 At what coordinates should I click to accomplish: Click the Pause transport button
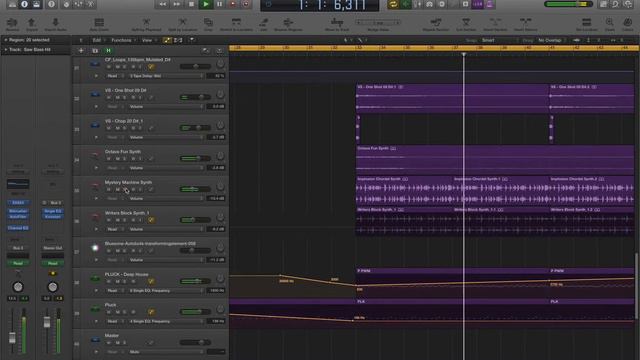219,4
